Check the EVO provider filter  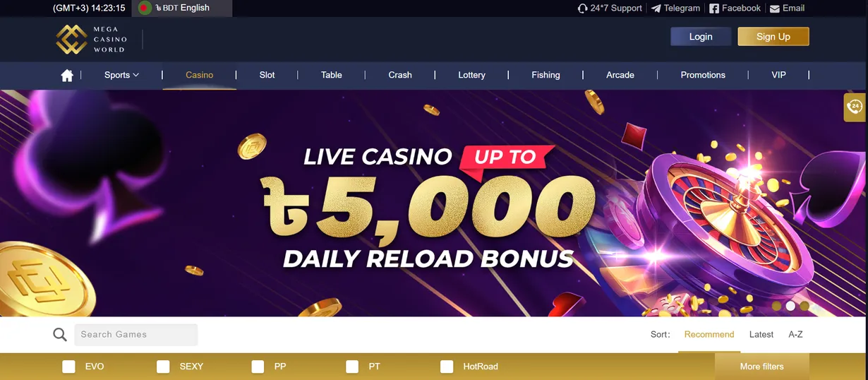click(68, 367)
